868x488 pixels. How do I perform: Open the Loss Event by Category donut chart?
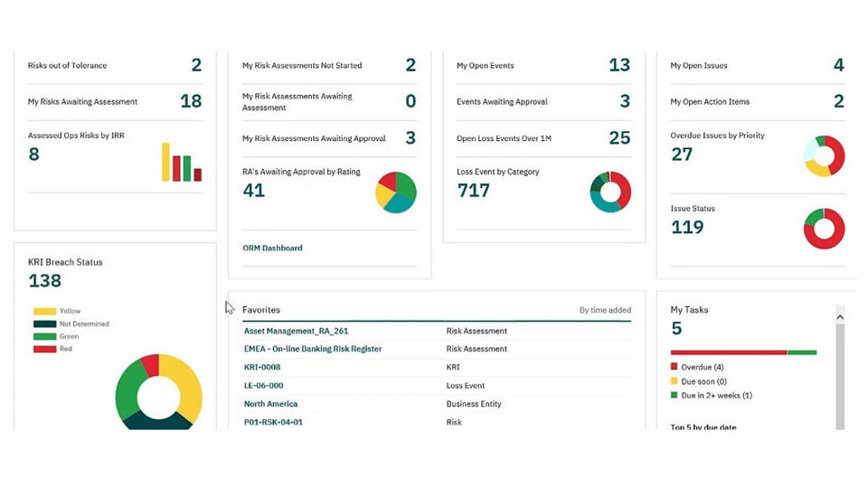click(610, 192)
